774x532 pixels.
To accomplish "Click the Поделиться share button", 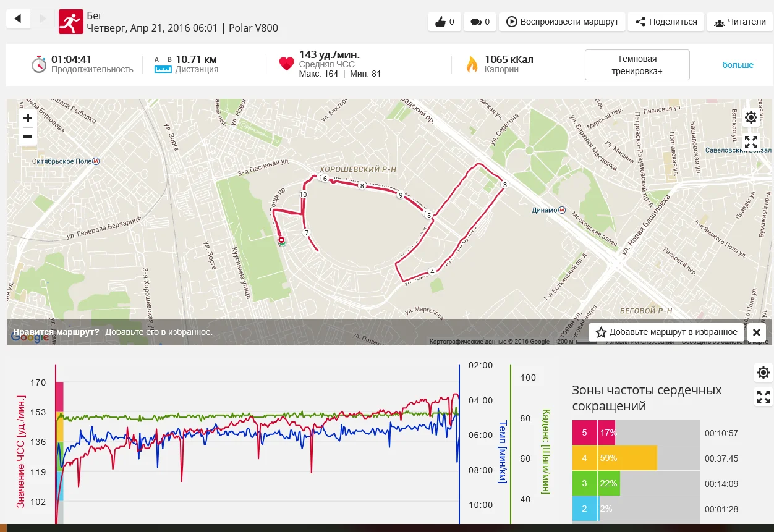I will [x=666, y=22].
